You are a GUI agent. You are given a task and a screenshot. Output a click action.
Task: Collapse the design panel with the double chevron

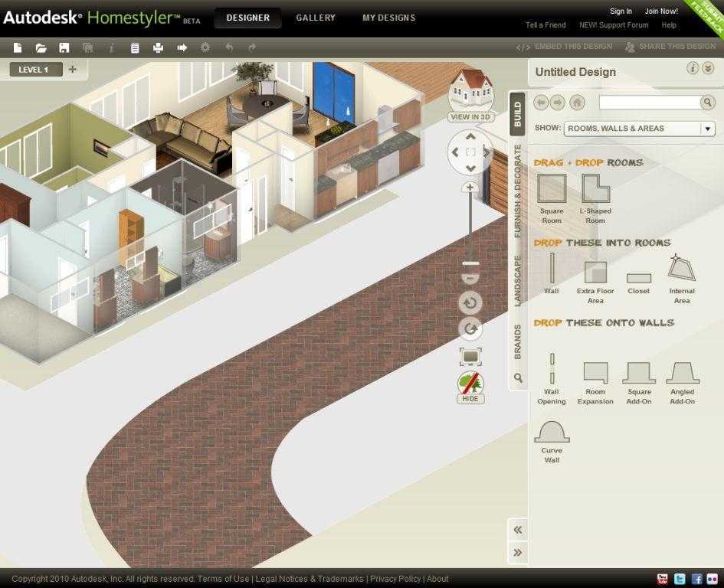click(708, 68)
